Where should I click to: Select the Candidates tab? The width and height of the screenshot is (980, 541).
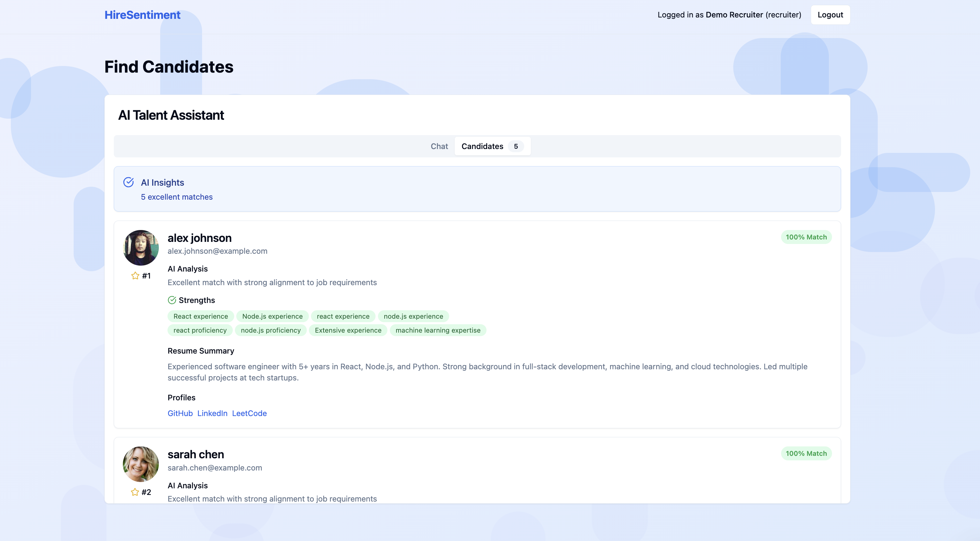pyautogui.click(x=482, y=146)
